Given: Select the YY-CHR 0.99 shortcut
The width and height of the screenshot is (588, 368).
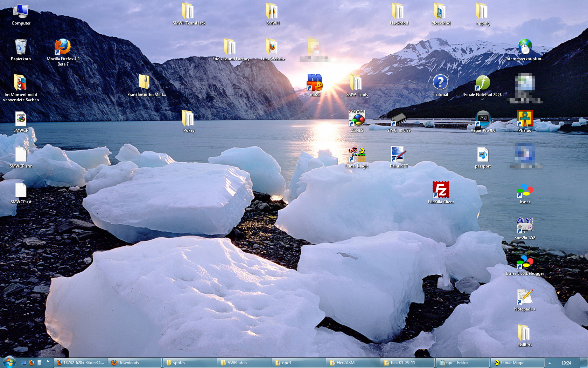Looking at the screenshot, I should pos(399,122).
